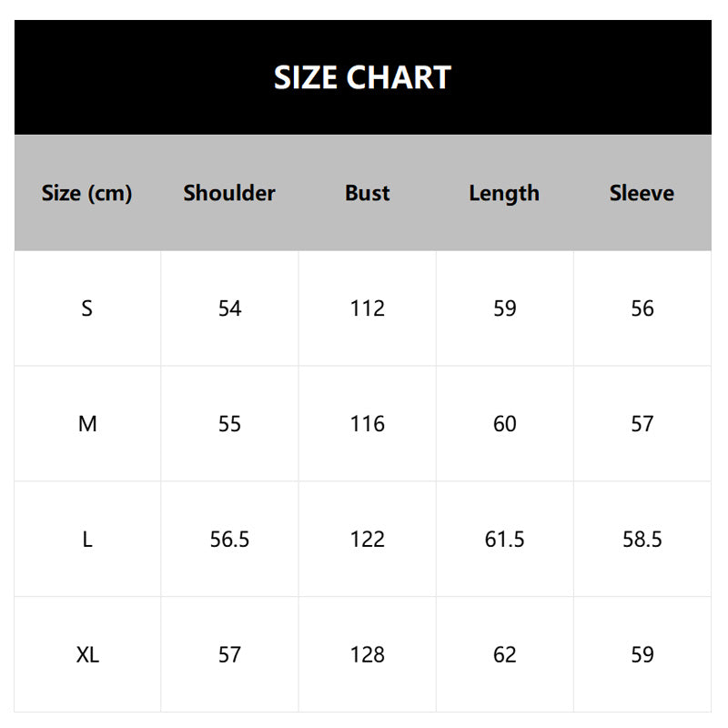
Task: Click the XL size row label
Action: point(87,654)
